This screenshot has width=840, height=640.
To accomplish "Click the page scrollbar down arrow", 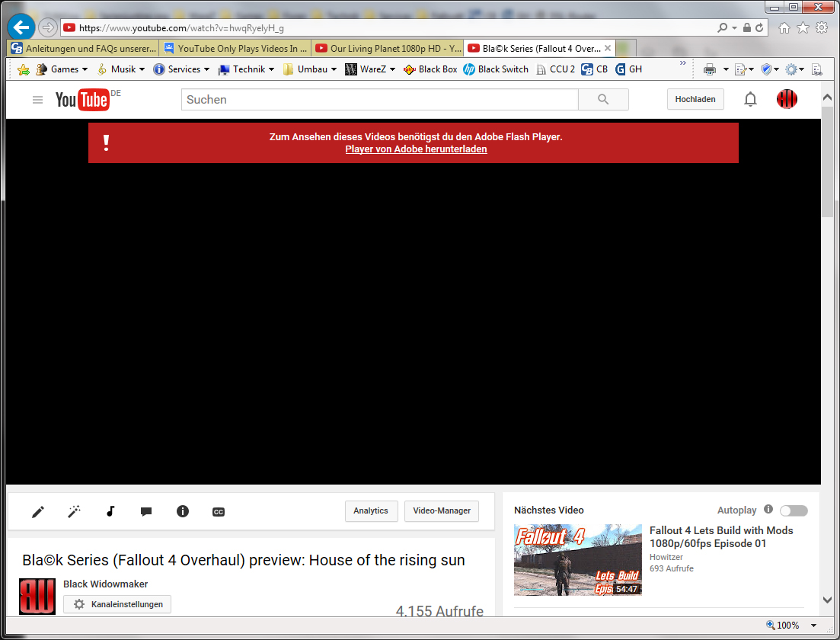I will coord(827,600).
